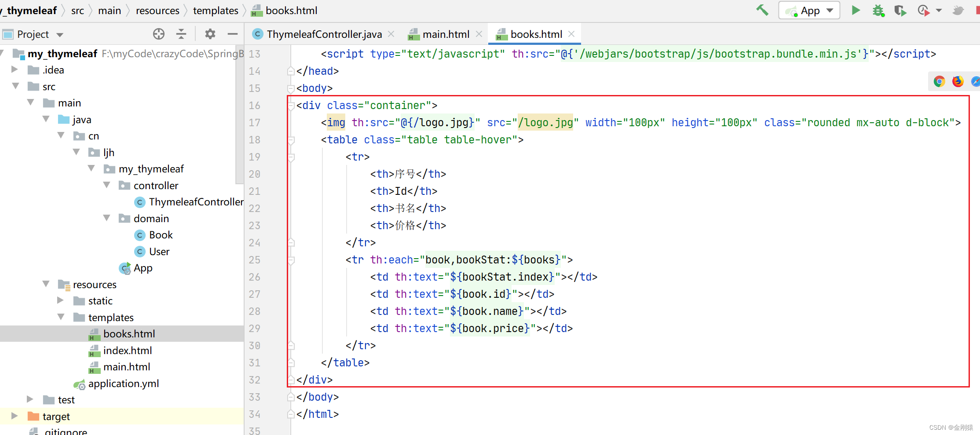Collapse the controller package arrow
Screen dimensions: 980x435
106,185
